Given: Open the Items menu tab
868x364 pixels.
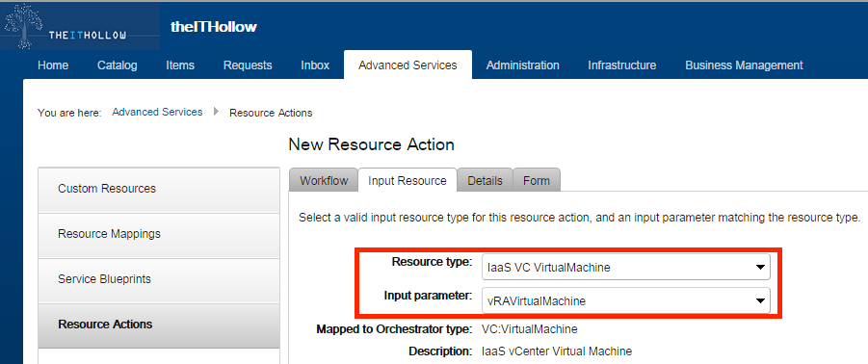Looking at the screenshot, I should pos(180,65).
